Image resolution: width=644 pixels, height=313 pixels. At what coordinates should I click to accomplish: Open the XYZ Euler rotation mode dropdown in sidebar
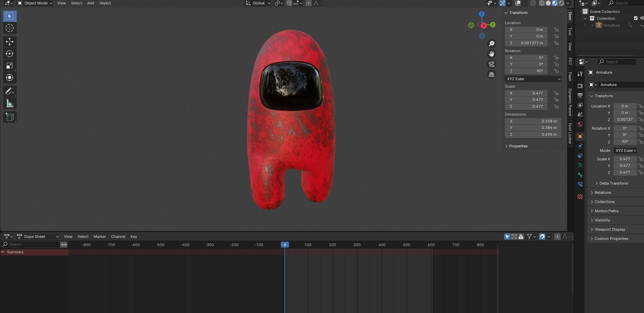pyautogui.click(x=533, y=79)
